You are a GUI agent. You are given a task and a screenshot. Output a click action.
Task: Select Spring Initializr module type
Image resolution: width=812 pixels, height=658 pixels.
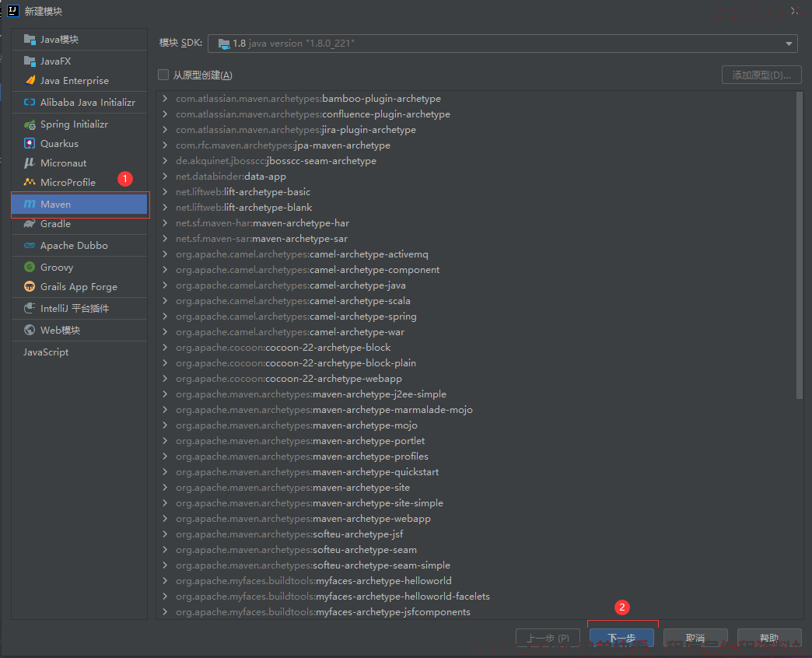click(x=79, y=124)
